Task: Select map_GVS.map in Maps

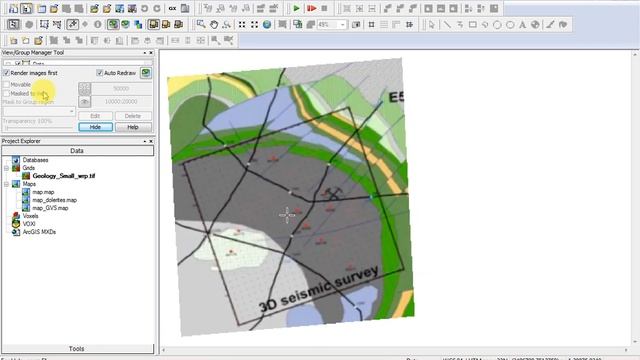Action: coord(50,208)
